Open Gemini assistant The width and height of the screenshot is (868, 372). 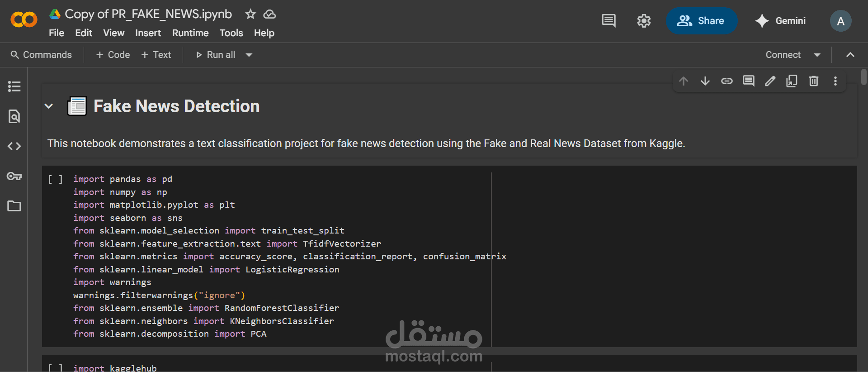pos(780,21)
